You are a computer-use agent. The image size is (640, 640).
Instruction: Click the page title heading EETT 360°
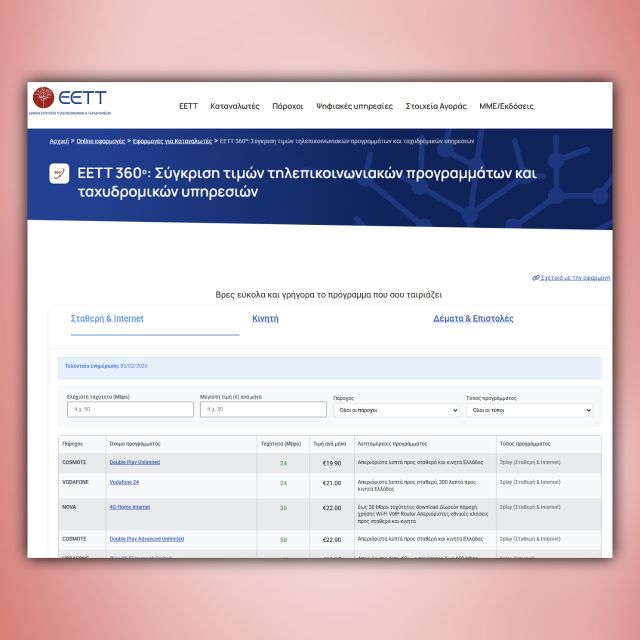307,182
